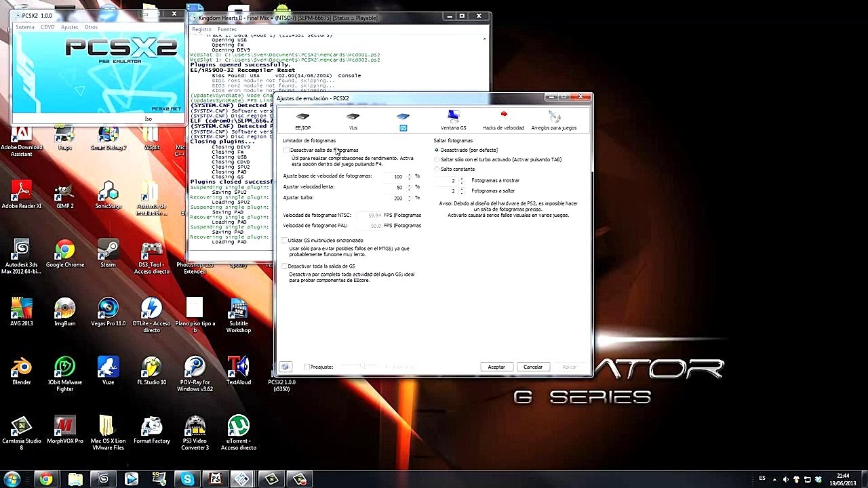868x488 pixels.
Task: Open Ajustes menu in PCSX2 window
Action: (69, 27)
